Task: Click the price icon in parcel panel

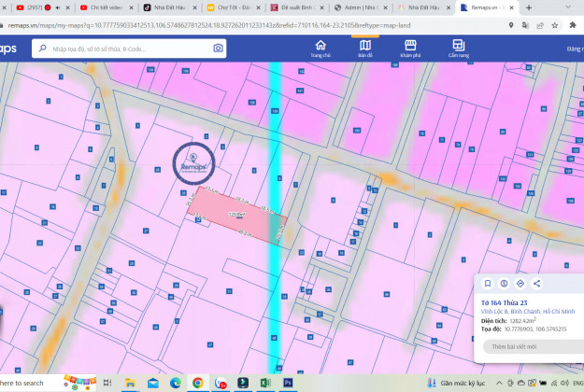Action: (x=504, y=283)
